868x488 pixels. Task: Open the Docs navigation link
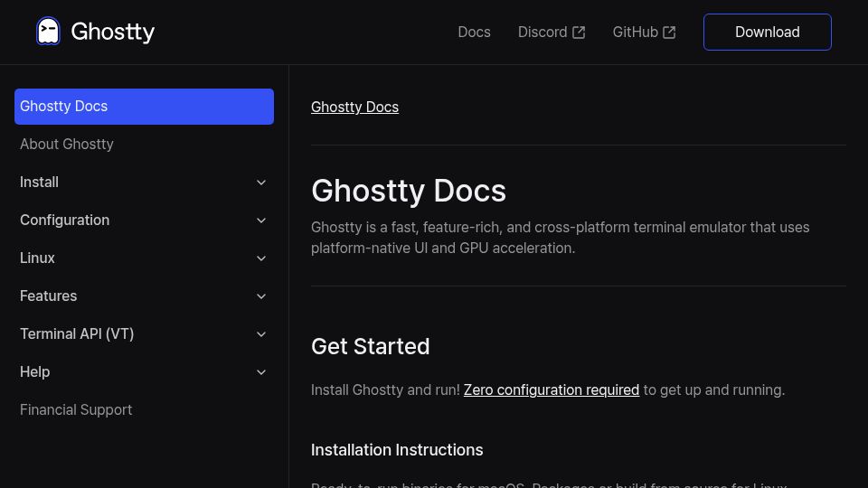[x=474, y=33]
